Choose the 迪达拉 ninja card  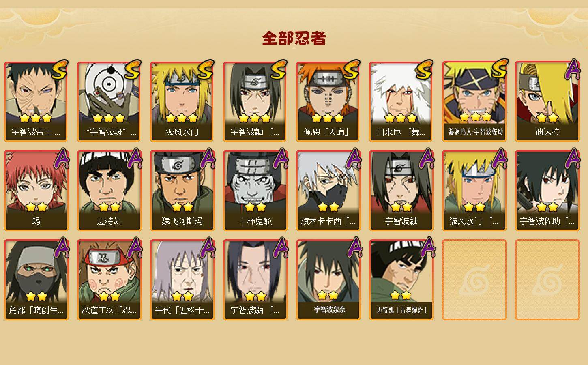[547, 101]
